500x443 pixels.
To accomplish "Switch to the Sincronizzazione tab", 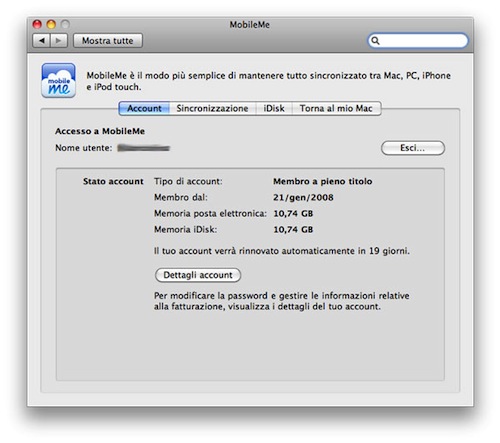I will tap(212, 108).
